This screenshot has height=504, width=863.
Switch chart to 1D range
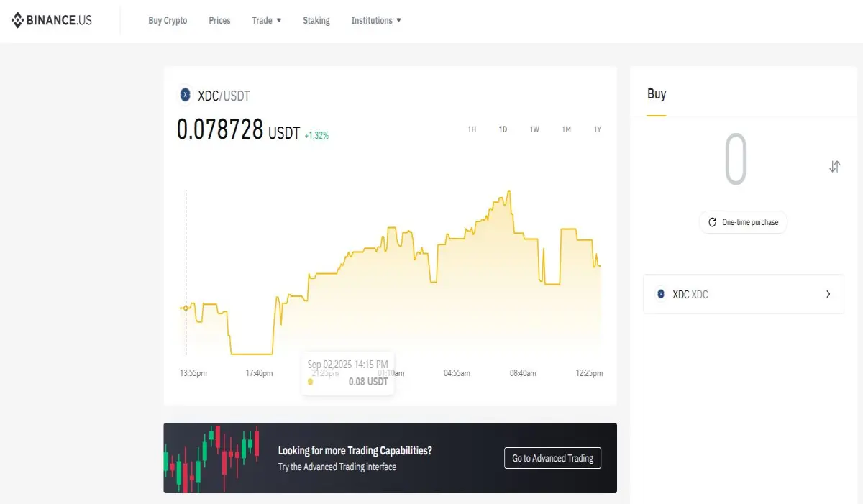coord(503,129)
